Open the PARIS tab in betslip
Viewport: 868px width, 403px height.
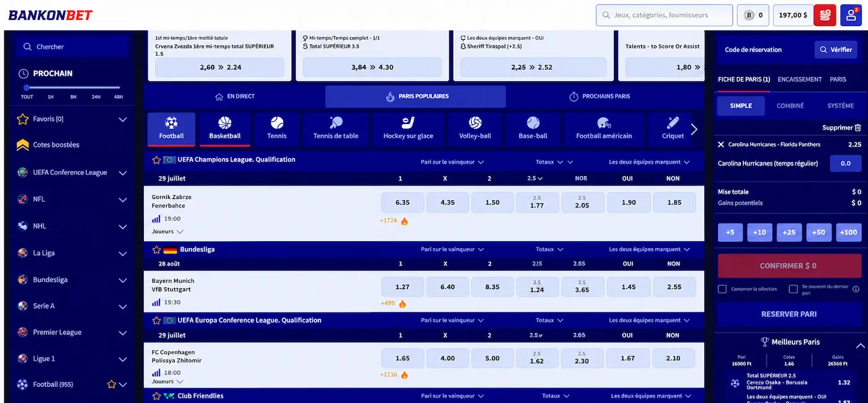[x=838, y=79]
